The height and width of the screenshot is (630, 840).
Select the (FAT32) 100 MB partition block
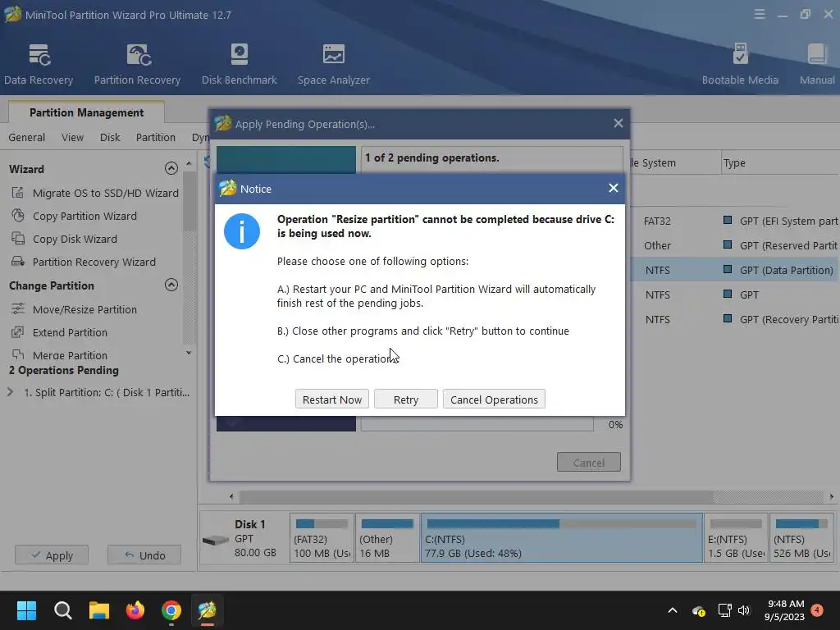click(322, 537)
